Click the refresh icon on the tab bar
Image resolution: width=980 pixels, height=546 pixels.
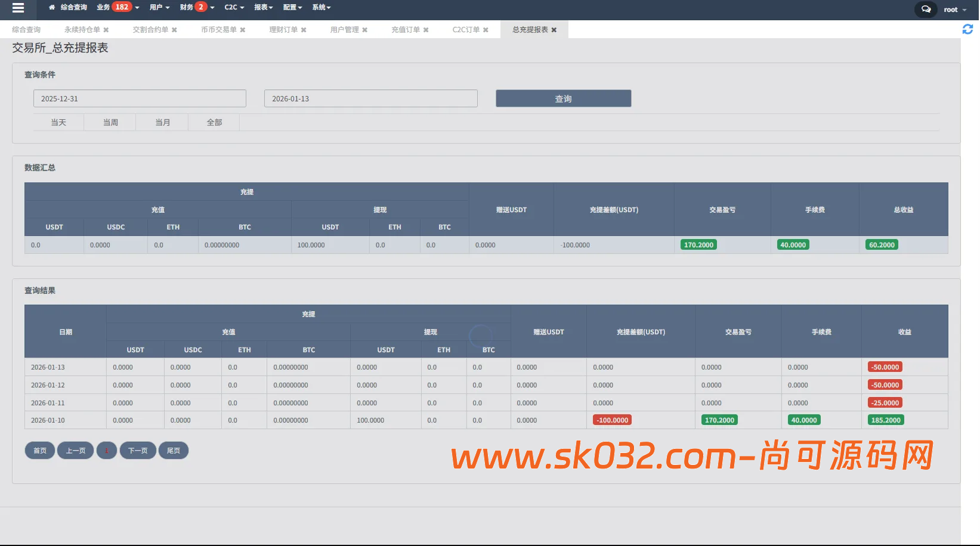[x=968, y=29]
